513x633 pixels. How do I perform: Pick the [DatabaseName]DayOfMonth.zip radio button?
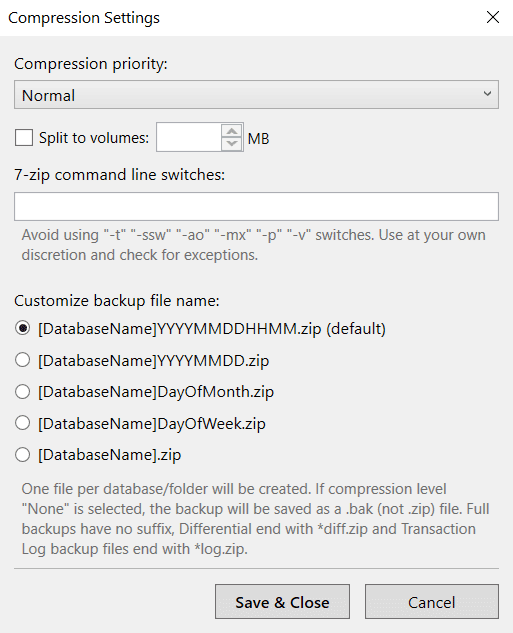(x=23, y=391)
